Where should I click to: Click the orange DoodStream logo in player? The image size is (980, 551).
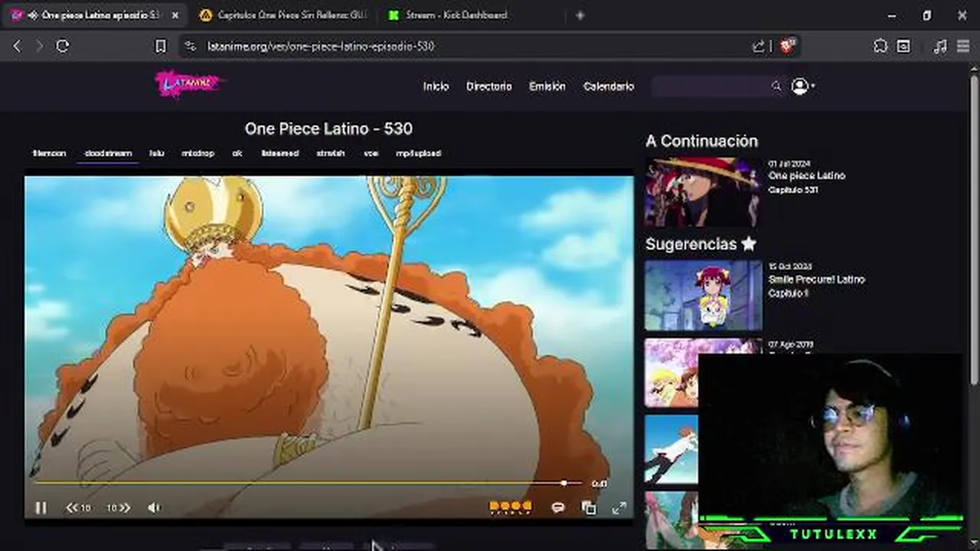pos(510,507)
